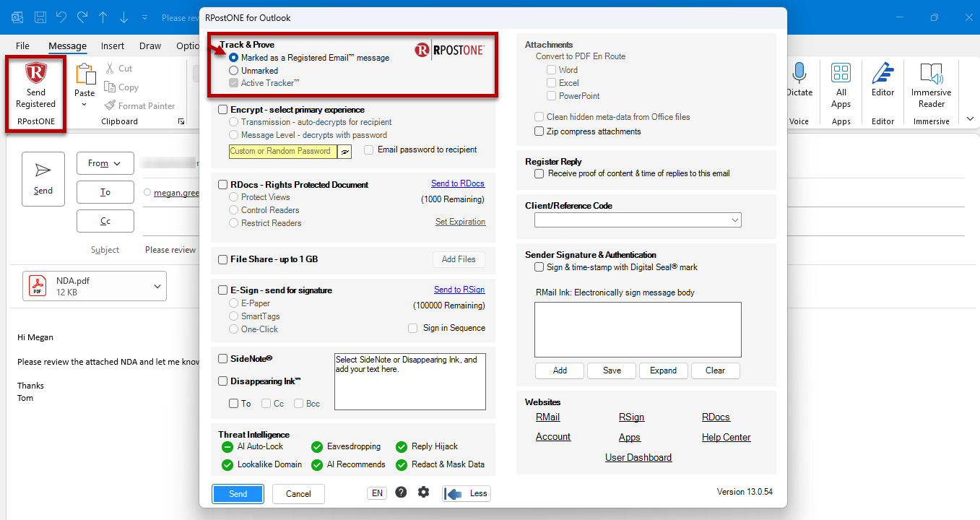Image resolution: width=980 pixels, height=520 pixels.
Task: Click into the SideNote text area
Action: 410,381
